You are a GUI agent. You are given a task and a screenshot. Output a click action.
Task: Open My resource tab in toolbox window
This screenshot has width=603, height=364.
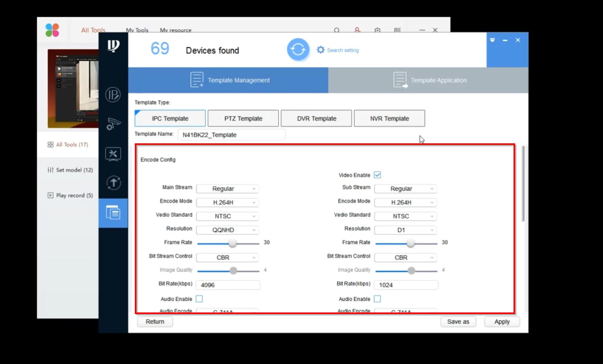coord(175,30)
